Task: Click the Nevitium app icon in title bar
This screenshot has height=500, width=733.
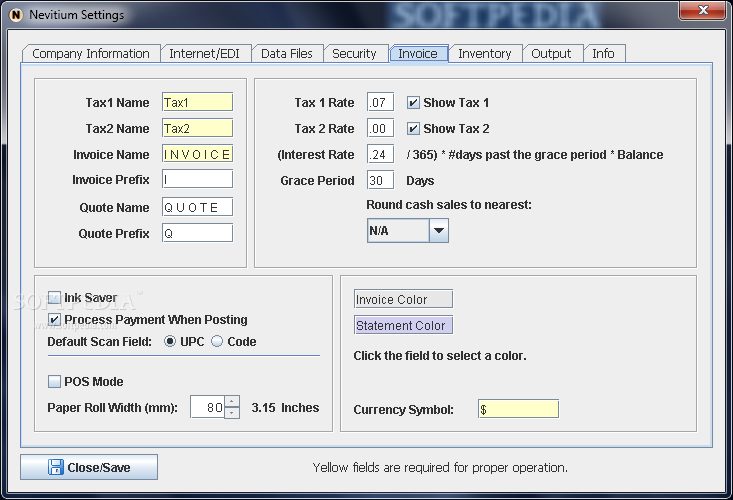Action: pos(16,15)
